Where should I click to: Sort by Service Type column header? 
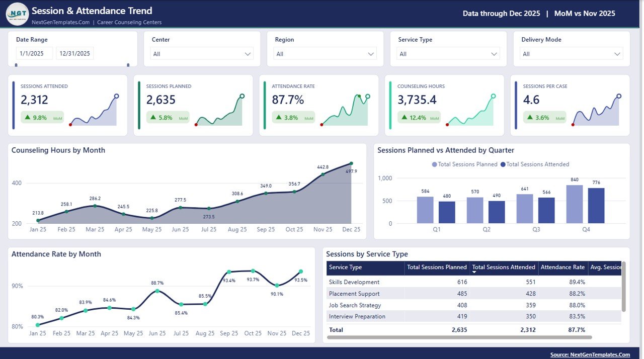pyautogui.click(x=365, y=267)
